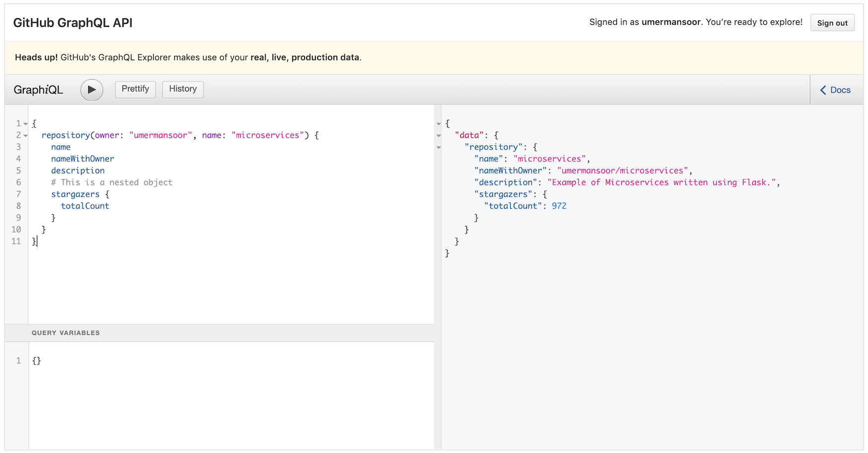Screen dimensions: 868x453
Task: Click the chevron icon next to Docs
Action: tap(823, 90)
